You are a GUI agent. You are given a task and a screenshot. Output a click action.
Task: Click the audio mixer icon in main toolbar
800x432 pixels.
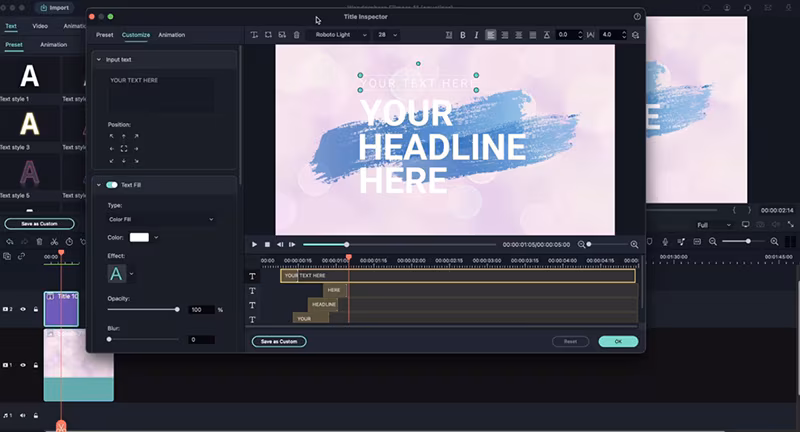tap(681, 242)
